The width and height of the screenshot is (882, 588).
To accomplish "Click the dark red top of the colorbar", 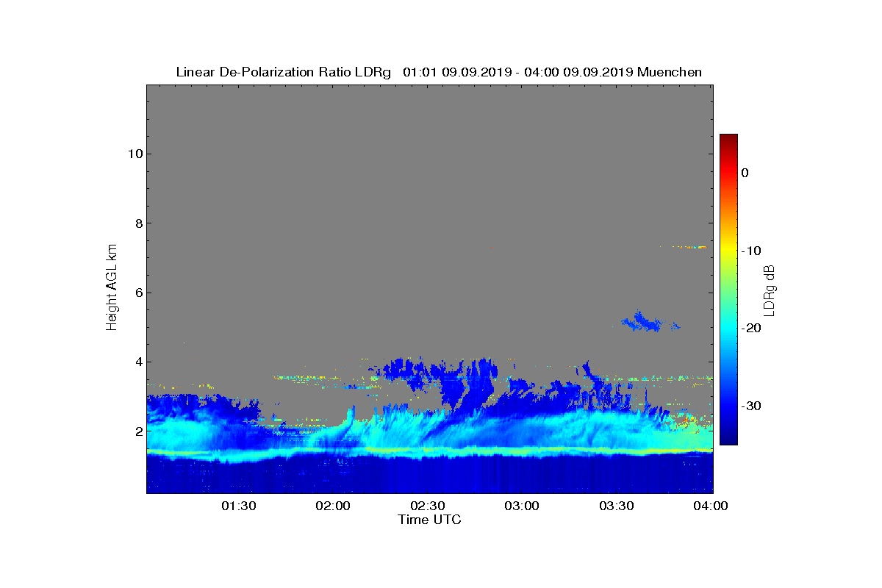I will pyautogui.click(x=728, y=140).
